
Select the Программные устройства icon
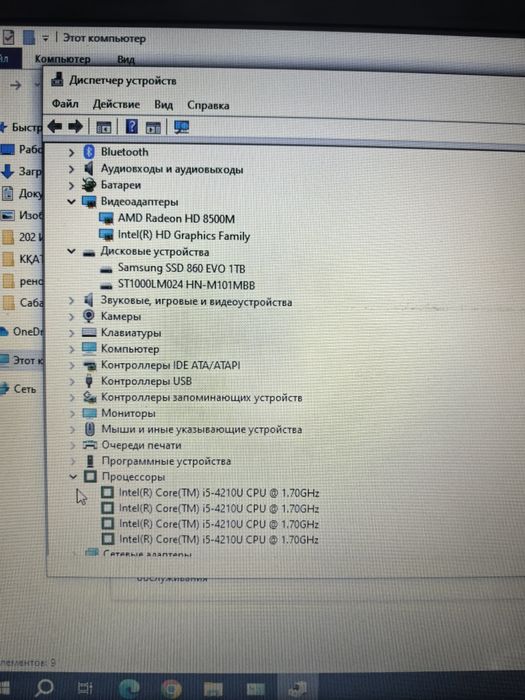coord(90,461)
